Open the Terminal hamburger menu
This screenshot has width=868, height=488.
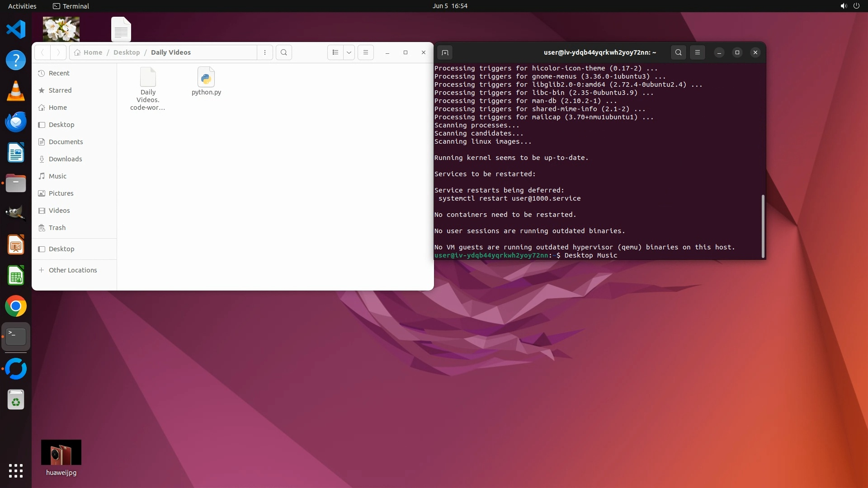coord(698,52)
